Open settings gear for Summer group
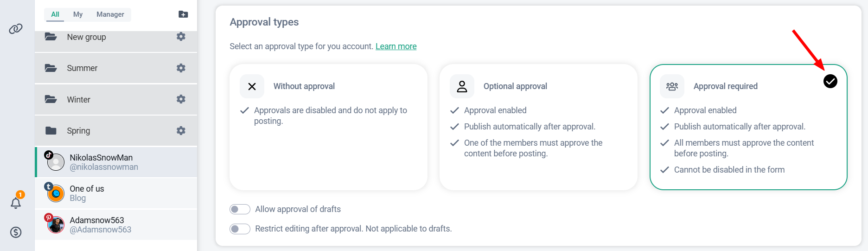Screen dimensions: 868x251 tap(181, 68)
